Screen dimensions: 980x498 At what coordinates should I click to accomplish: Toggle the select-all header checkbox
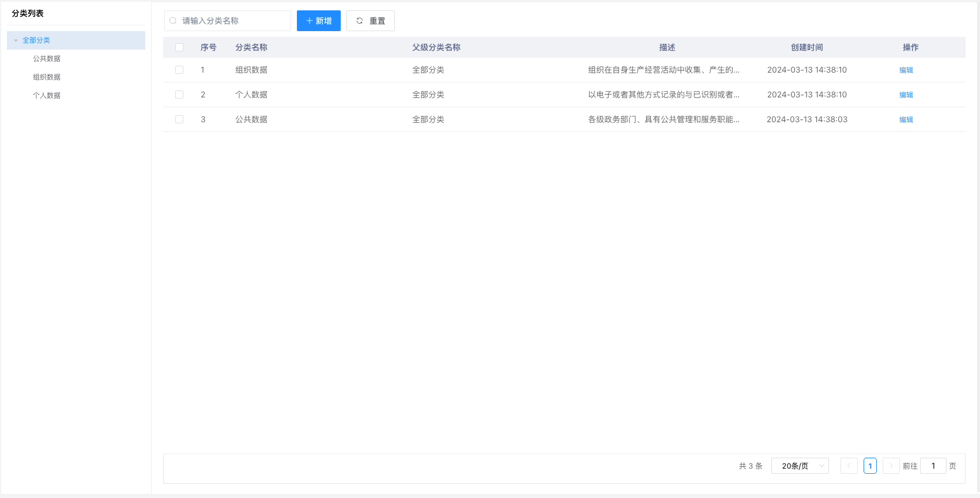[179, 47]
